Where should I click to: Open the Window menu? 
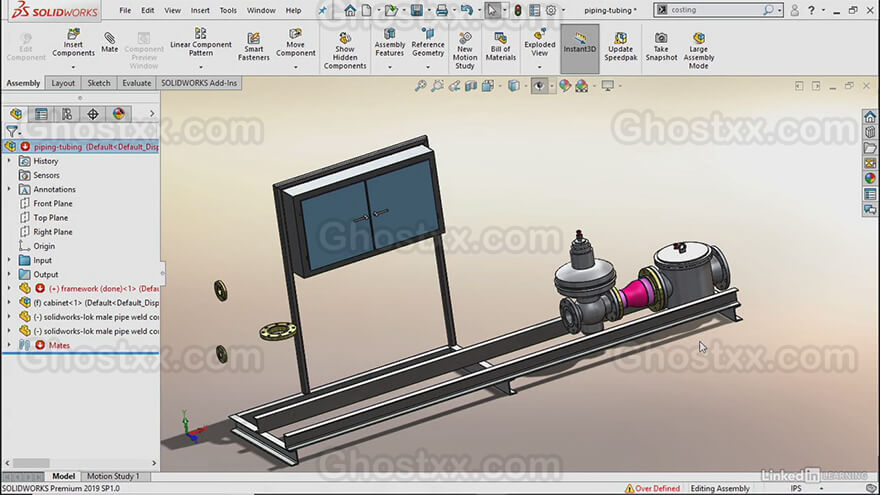click(261, 10)
